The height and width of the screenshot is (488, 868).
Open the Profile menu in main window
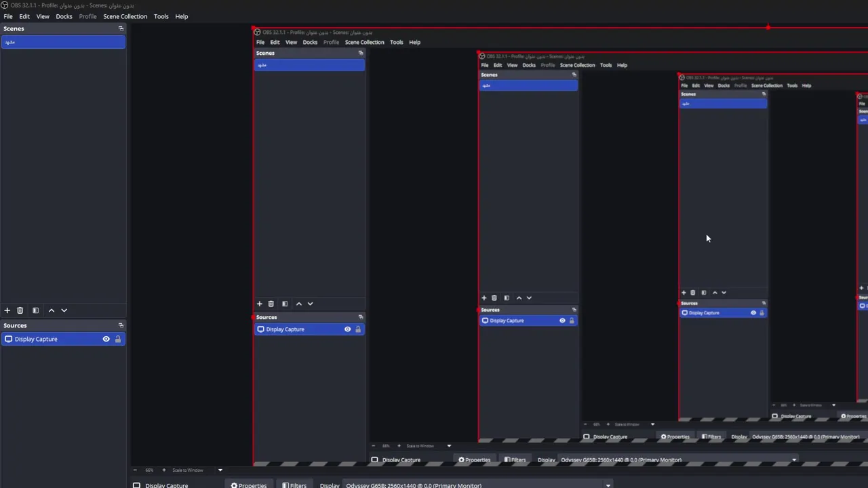pos(87,16)
